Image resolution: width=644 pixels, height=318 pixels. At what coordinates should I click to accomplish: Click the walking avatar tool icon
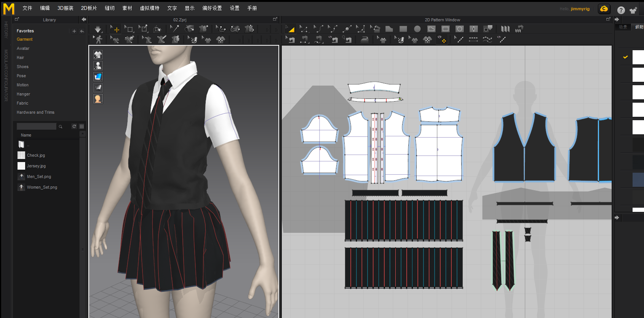[x=98, y=39]
